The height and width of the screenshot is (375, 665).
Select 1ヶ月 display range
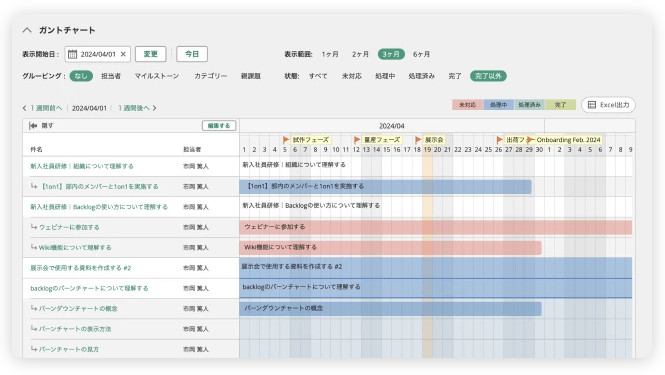[330, 54]
